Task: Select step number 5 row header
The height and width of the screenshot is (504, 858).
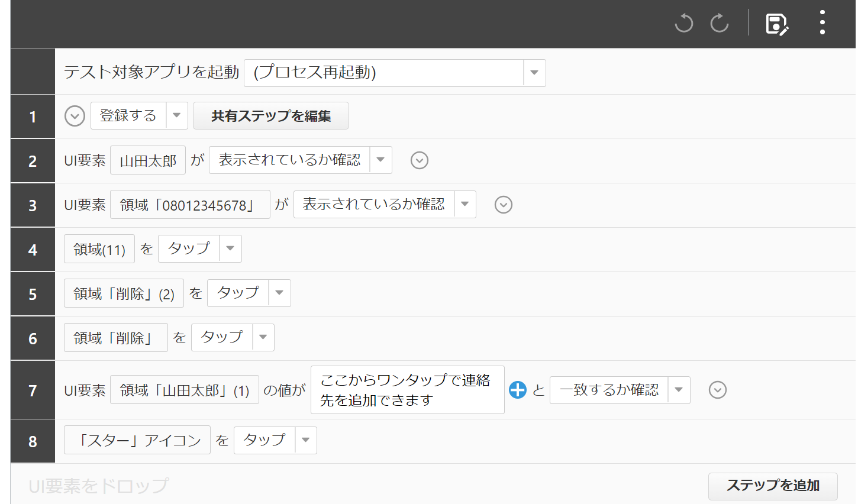Action: 33,294
